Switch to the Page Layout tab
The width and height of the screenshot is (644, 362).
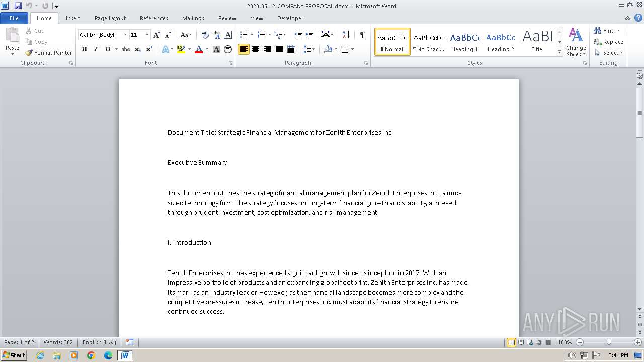pyautogui.click(x=110, y=18)
